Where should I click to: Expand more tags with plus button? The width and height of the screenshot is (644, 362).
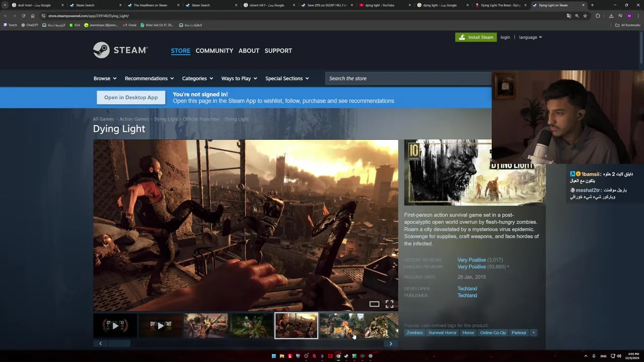pyautogui.click(x=534, y=333)
